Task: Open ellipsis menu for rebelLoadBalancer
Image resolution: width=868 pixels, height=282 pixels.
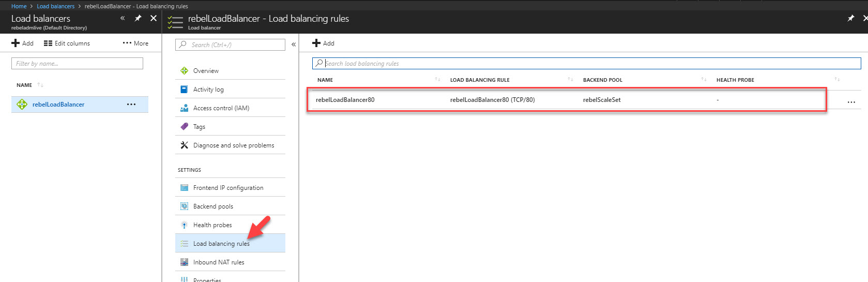Action: (131, 105)
